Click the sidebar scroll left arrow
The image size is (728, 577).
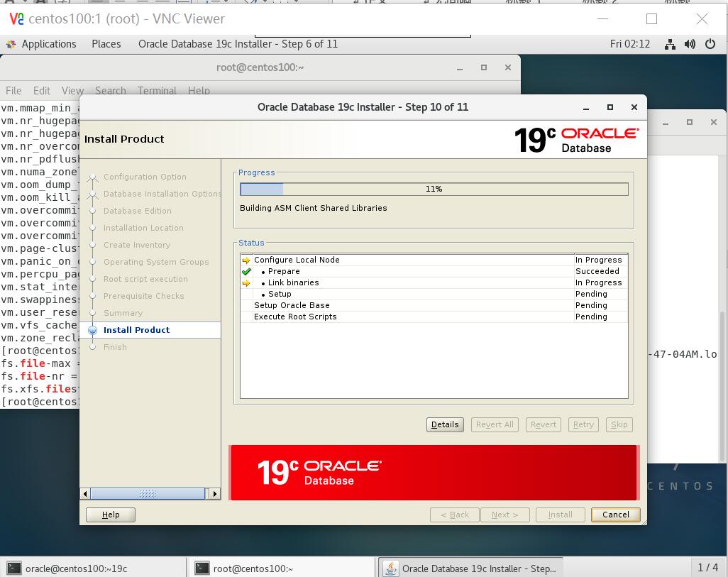click(x=85, y=493)
